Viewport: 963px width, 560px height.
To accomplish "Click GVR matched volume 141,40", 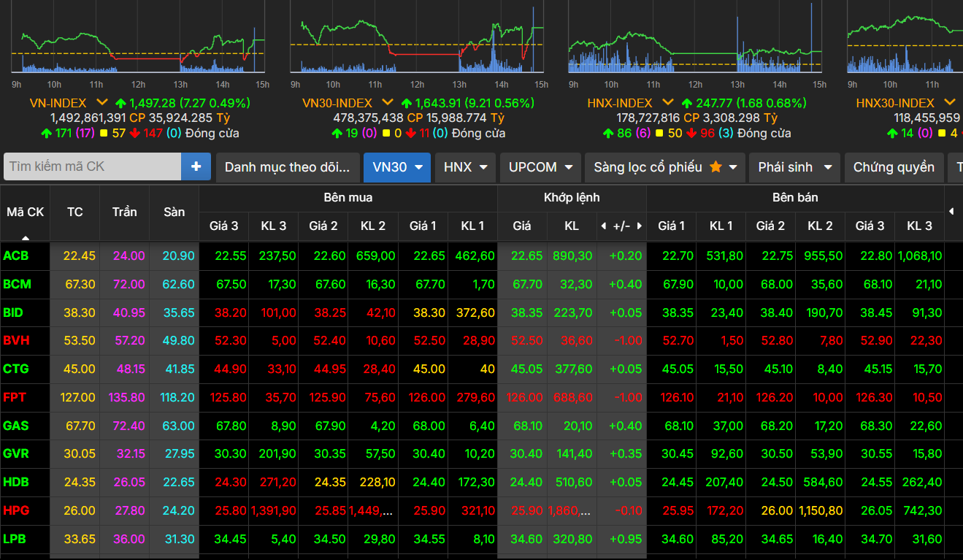I will point(575,453).
